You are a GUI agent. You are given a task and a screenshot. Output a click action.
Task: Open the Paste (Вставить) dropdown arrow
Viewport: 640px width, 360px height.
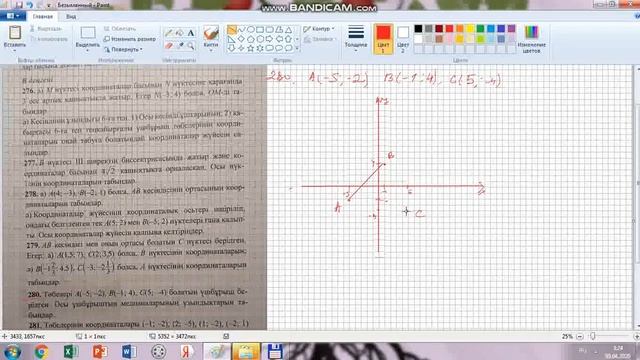click(15, 50)
